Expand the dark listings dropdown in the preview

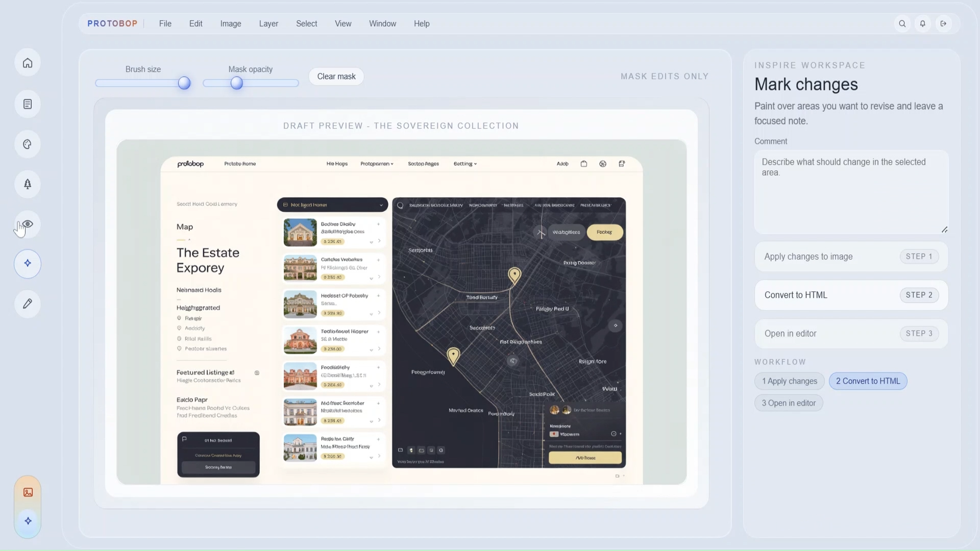point(332,205)
